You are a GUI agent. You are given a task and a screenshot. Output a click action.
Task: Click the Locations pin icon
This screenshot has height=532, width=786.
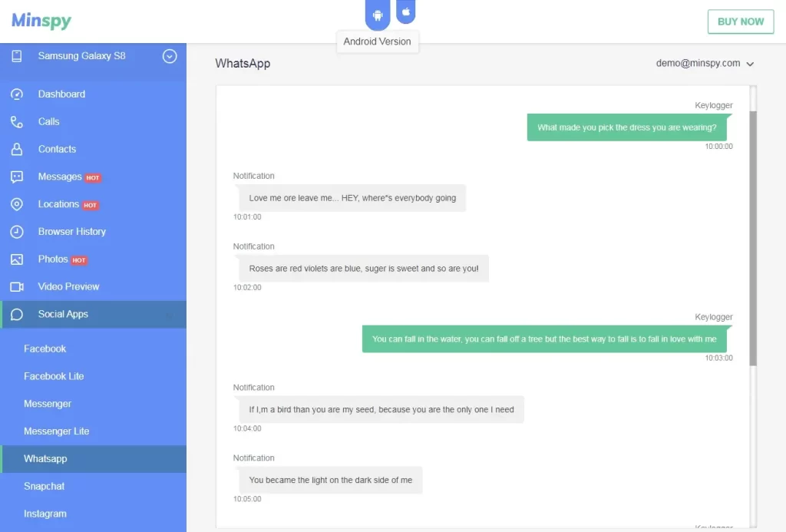click(17, 204)
